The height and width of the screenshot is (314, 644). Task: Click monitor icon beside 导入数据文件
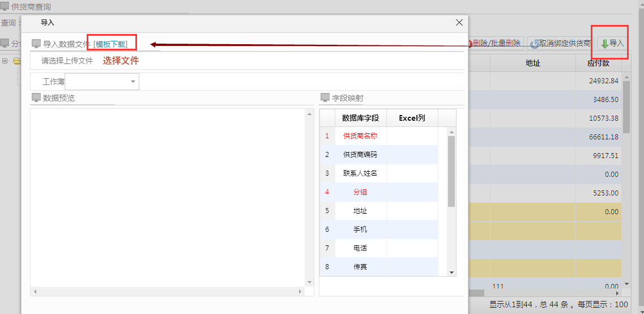(x=36, y=44)
